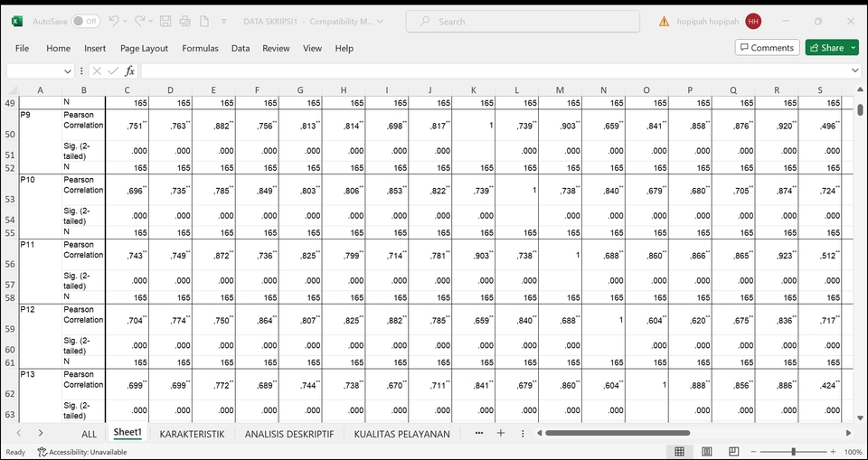This screenshot has height=460, width=868.
Task: Click the formula bar three-dot handle
Action: point(81,70)
